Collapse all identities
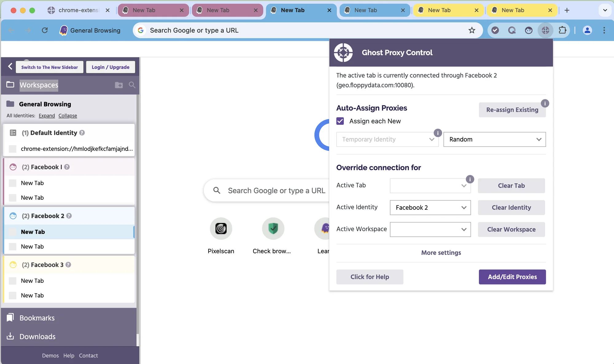 [68, 116]
